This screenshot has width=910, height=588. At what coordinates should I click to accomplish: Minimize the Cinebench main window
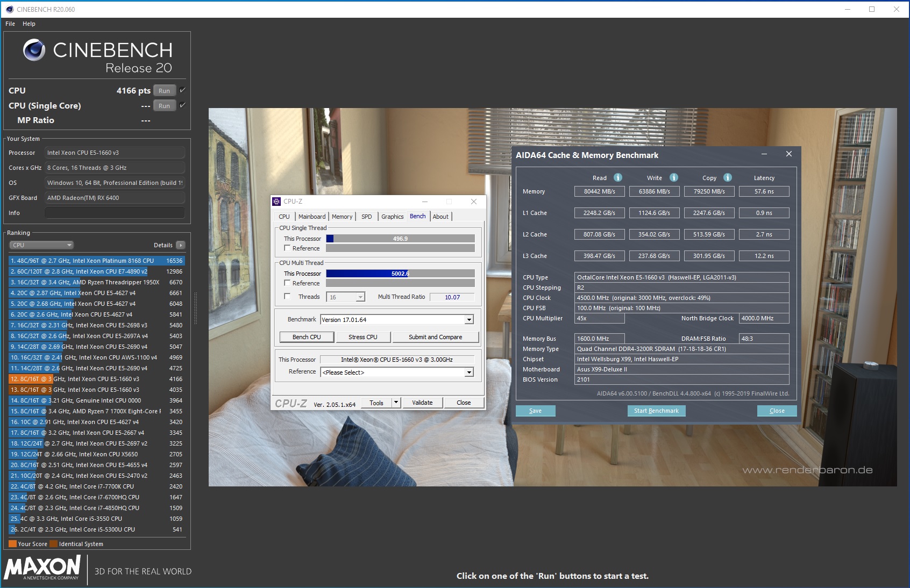848,9
